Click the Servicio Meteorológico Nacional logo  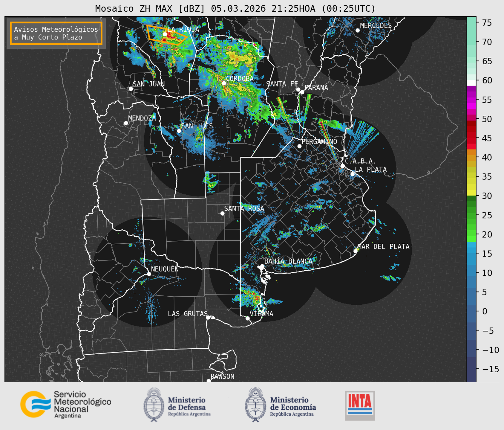66,404
